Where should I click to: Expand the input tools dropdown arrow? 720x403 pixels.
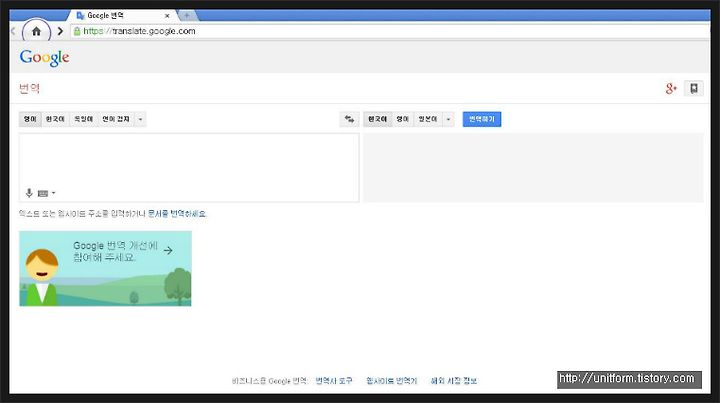[54, 193]
